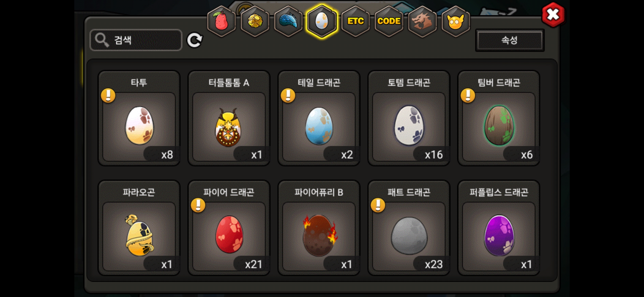Select the green 팀버 드래곤 egg
This screenshot has height=297, width=644.
499,118
